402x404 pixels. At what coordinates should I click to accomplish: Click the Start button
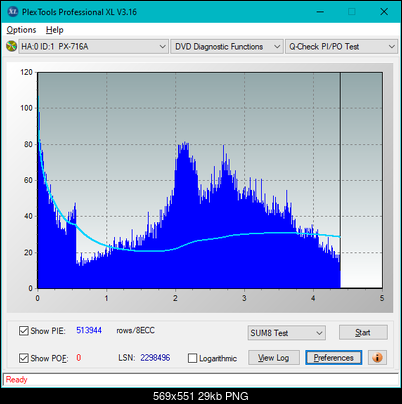[363, 332]
